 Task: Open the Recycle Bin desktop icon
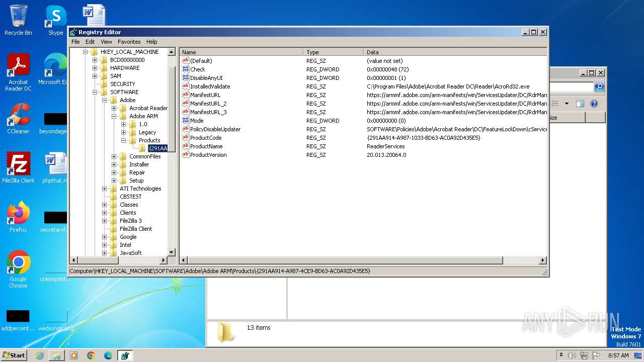[18, 20]
